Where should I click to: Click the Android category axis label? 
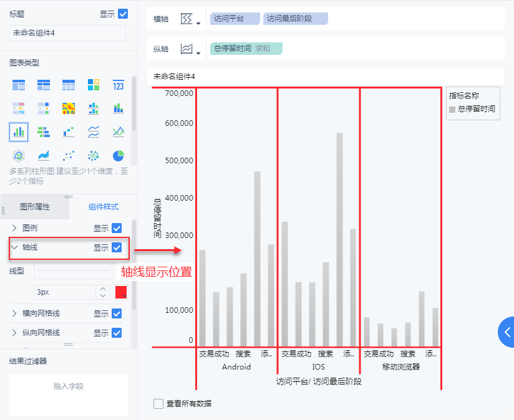(236, 366)
